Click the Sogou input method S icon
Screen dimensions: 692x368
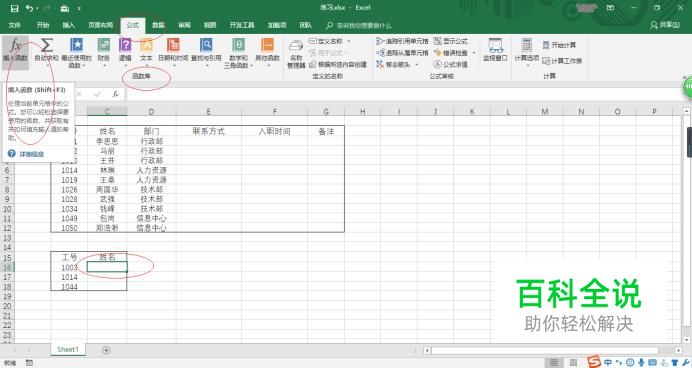(594, 362)
